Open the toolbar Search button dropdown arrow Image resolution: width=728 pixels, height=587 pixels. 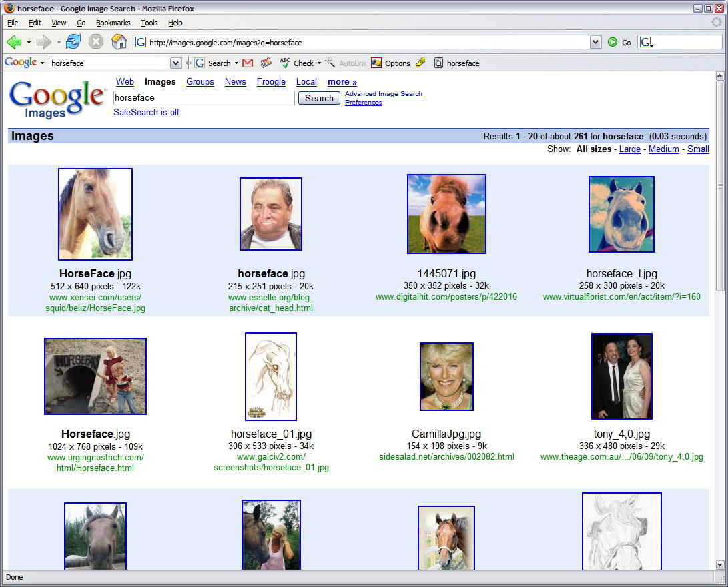pos(236,63)
